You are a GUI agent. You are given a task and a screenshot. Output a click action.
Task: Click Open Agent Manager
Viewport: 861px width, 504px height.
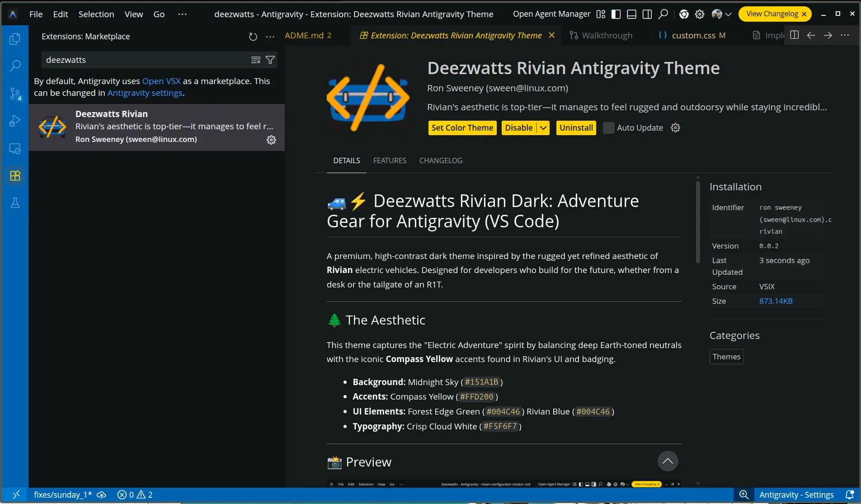551,14
